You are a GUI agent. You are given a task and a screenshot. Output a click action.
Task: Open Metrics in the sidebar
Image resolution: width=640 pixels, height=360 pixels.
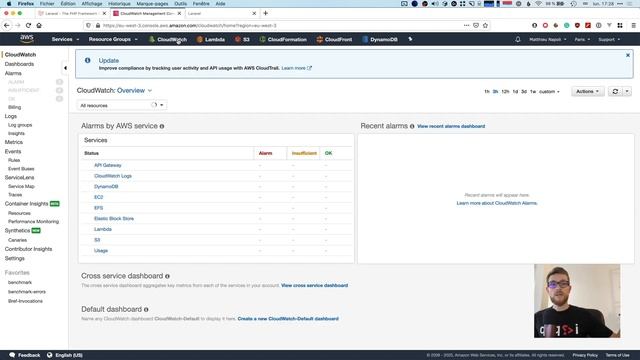(13, 142)
